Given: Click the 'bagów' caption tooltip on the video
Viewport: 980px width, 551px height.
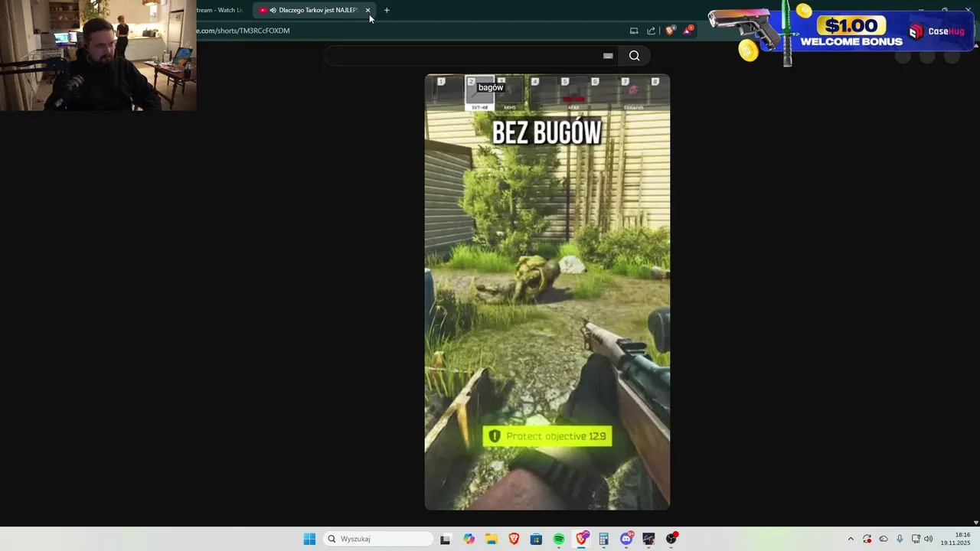Looking at the screenshot, I should (x=491, y=87).
